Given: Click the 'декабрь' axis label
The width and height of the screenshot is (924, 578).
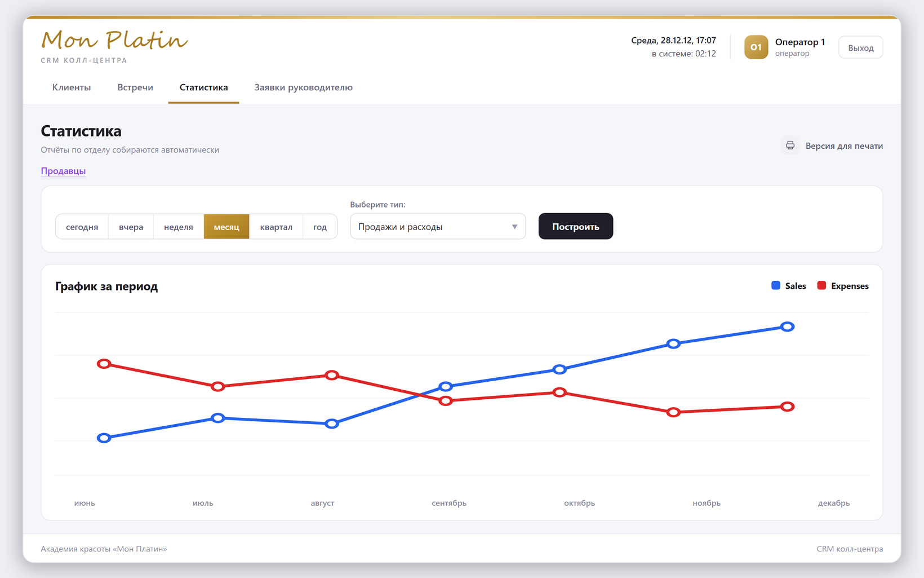Looking at the screenshot, I should (x=834, y=503).
